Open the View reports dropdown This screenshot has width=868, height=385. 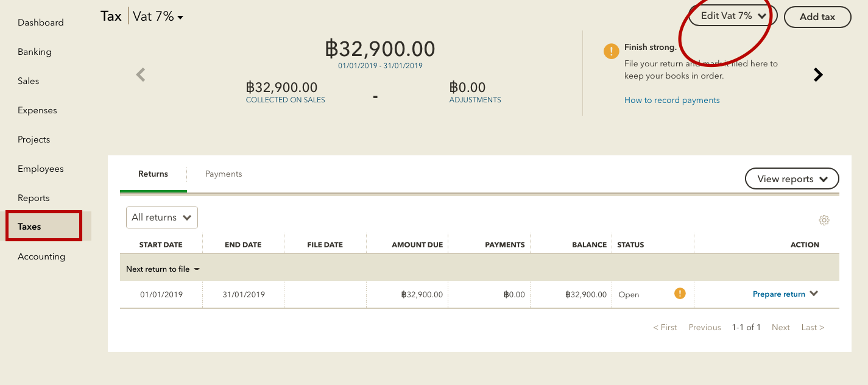792,178
